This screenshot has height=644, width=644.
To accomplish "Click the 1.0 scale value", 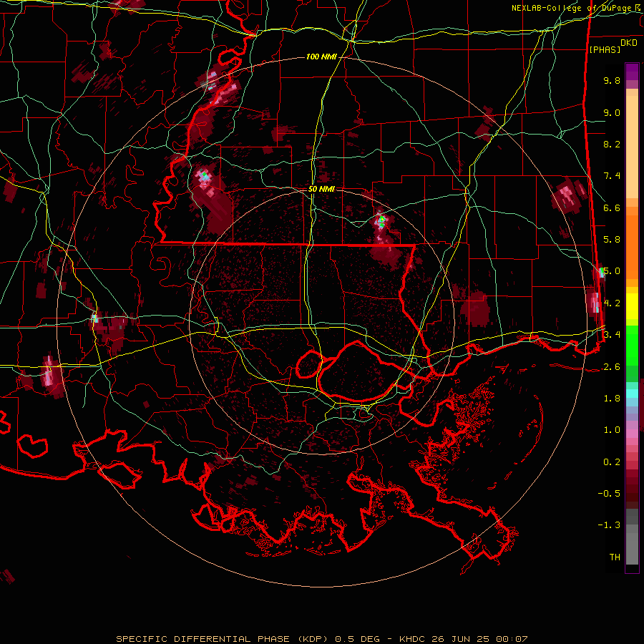I will [x=612, y=430].
